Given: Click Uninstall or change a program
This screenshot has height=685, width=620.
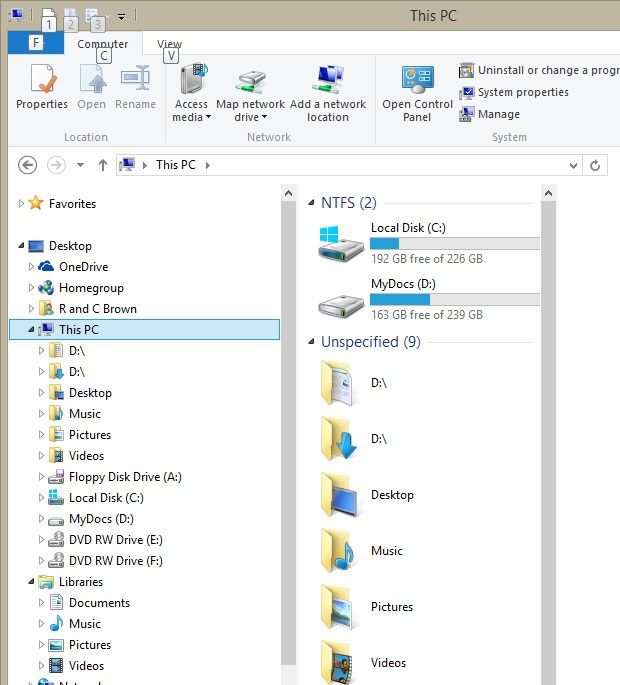Looking at the screenshot, I should 538,70.
